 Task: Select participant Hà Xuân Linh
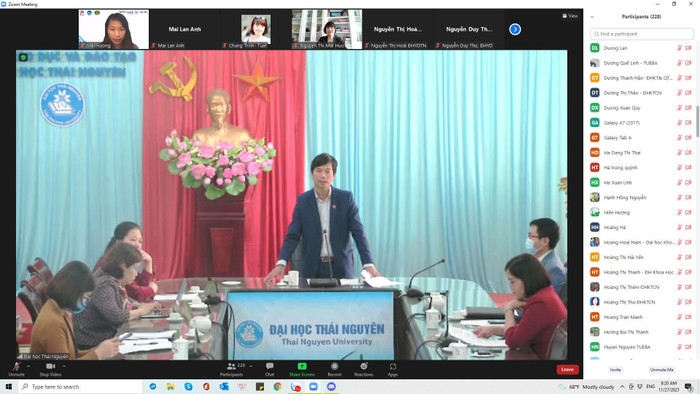click(x=641, y=182)
